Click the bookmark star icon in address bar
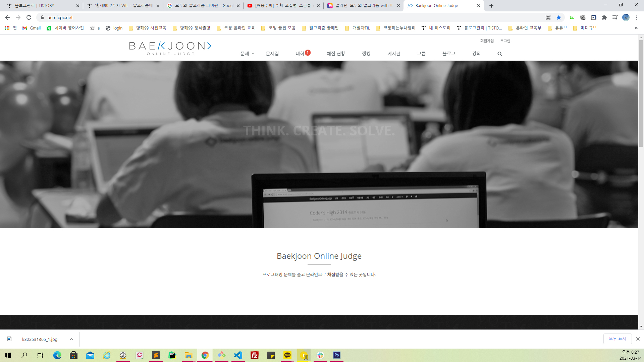The image size is (644, 362). (559, 17)
